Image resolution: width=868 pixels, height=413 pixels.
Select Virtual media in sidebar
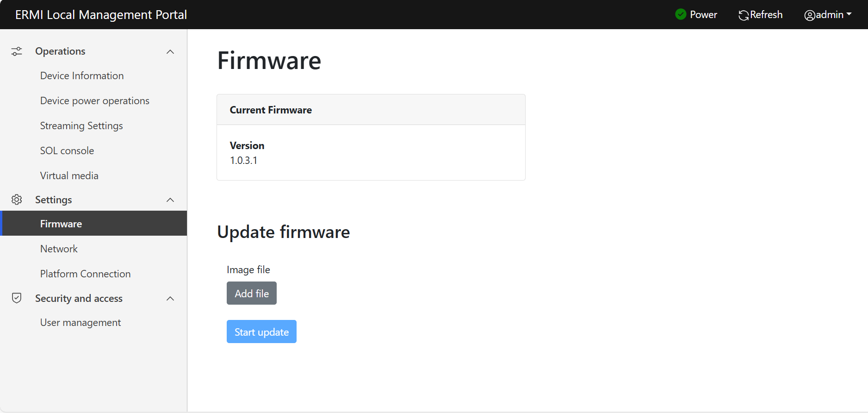tap(69, 175)
